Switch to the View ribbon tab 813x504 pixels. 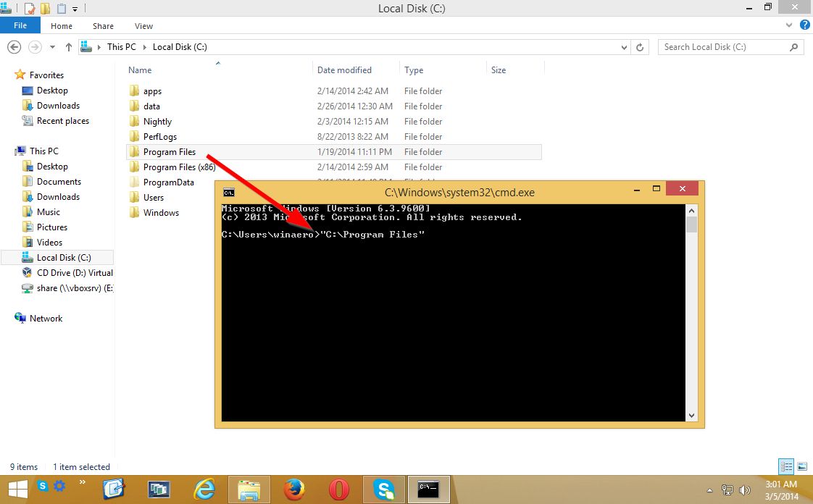pyautogui.click(x=143, y=26)
